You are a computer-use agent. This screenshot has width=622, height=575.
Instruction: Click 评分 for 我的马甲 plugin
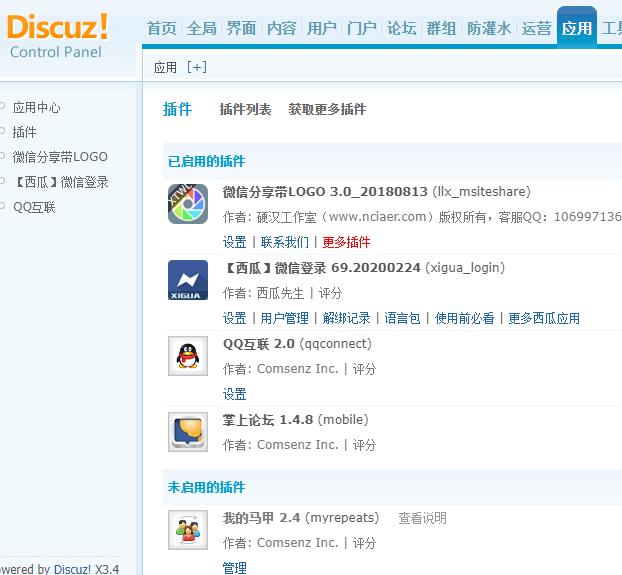click(x=364, y=543)
